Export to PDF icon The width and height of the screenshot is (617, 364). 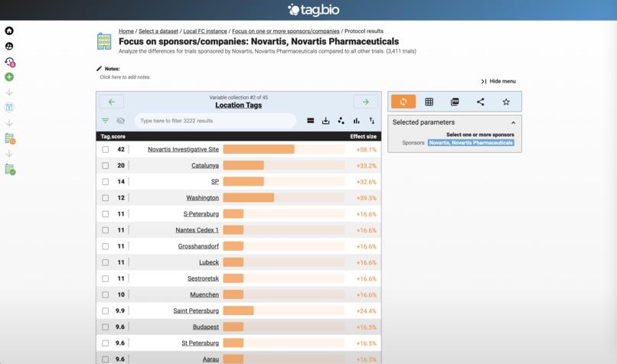coord(455,102)
